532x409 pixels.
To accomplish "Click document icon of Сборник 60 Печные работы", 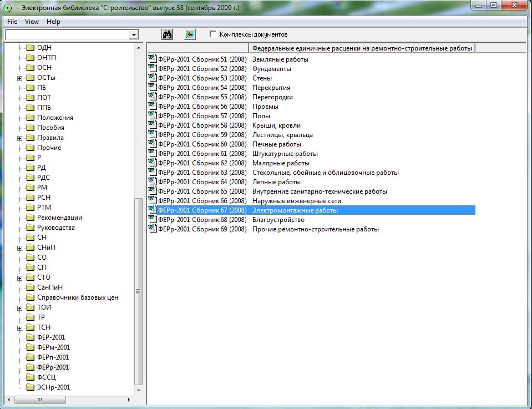I will click(x=153, y=144).
